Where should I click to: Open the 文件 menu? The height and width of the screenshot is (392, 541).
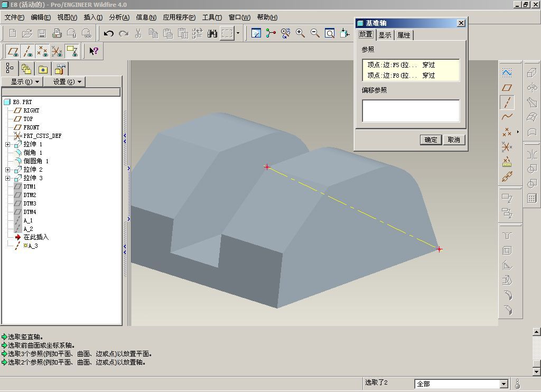coord(14,17)
